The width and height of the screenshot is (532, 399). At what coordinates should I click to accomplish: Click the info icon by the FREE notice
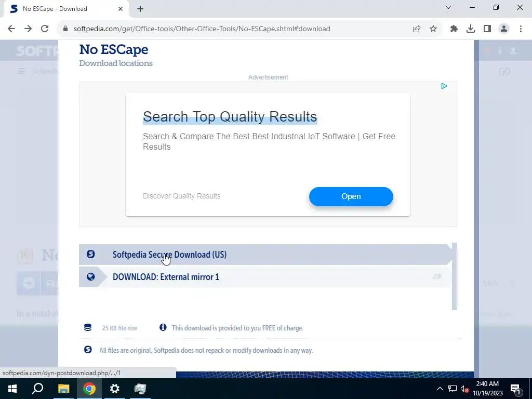[163, 327]
